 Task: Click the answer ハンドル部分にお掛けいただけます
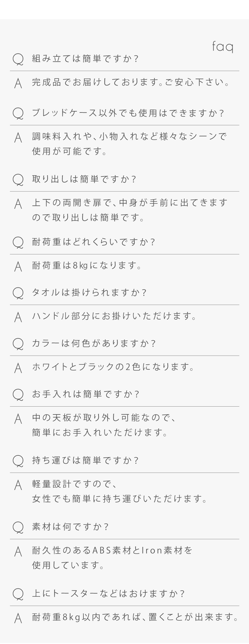pyautogui.click(x=115, y=316)
